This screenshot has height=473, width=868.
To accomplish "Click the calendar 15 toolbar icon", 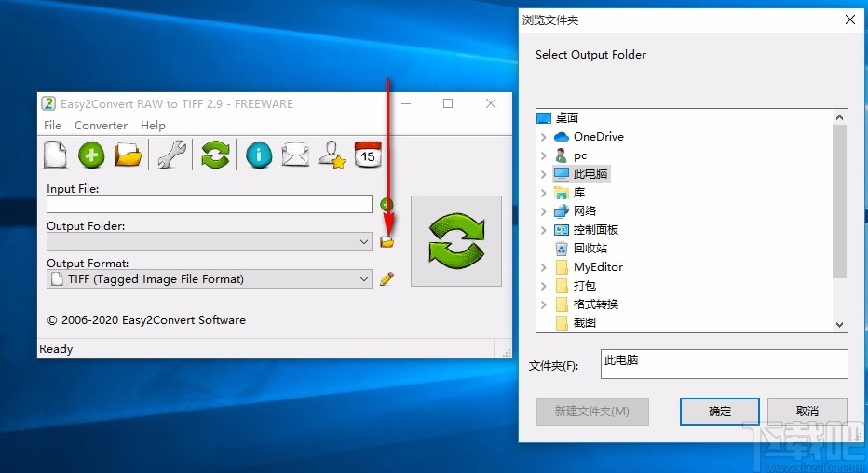I will click(368, 155).
